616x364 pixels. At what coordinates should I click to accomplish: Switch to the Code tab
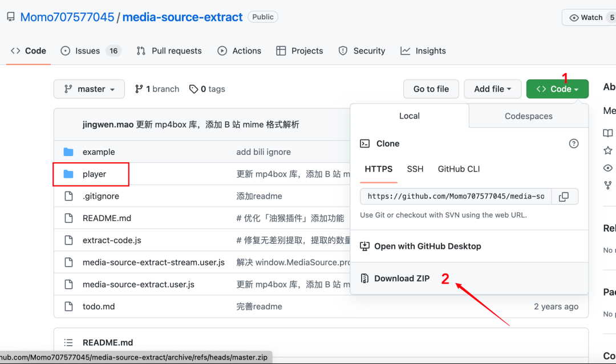point(29,51)
